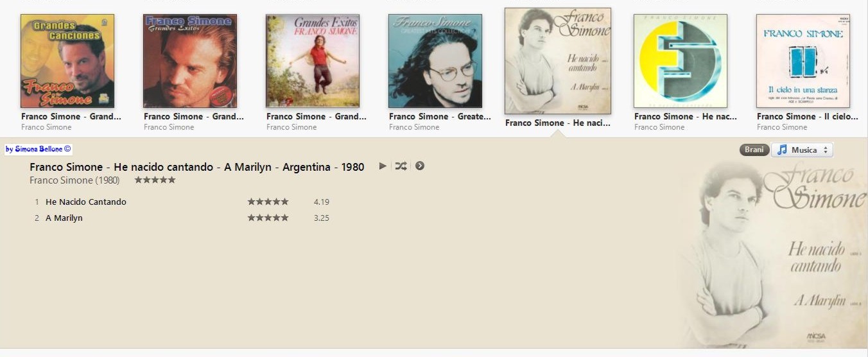Open red-framed Grandes Exitos album cover
The image size is (868, 357).
pyautogui.click(x=190, y=61)
